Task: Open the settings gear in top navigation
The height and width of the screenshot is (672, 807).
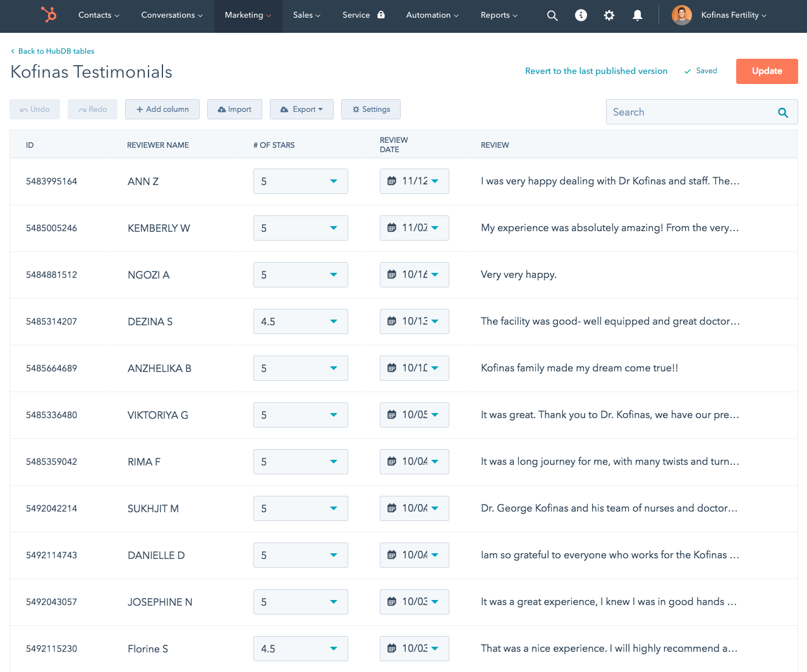Action: [x=609, y=15]
